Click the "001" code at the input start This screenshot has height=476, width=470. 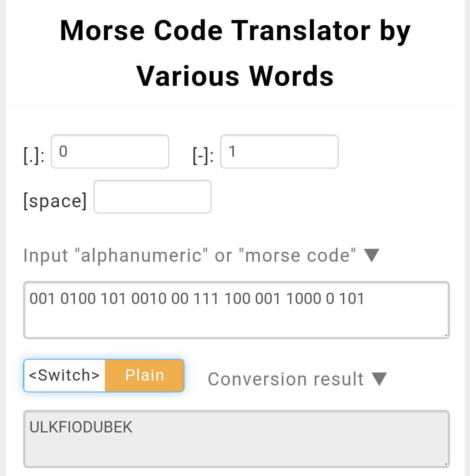tap(42, 299)
